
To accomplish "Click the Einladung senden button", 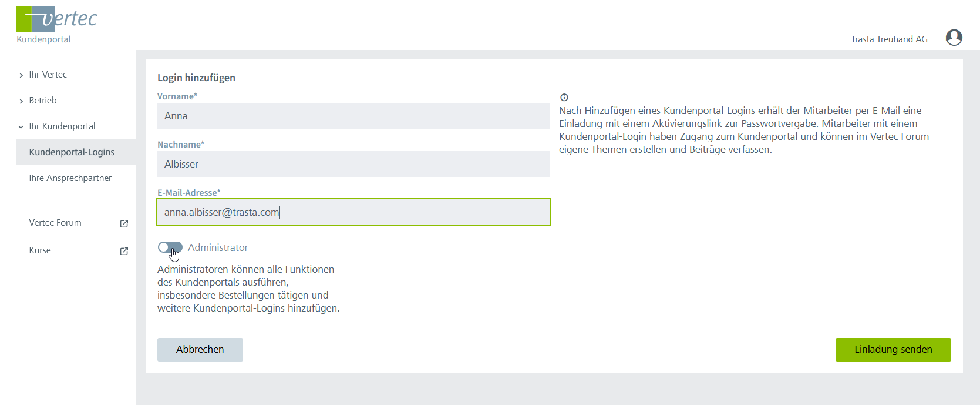I will [893, 350].
